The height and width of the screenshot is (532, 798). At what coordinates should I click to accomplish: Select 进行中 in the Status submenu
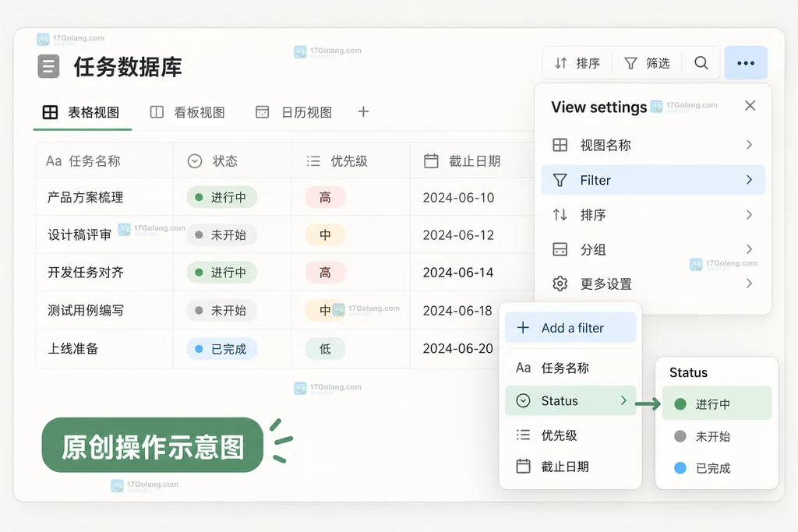point(717,403)
